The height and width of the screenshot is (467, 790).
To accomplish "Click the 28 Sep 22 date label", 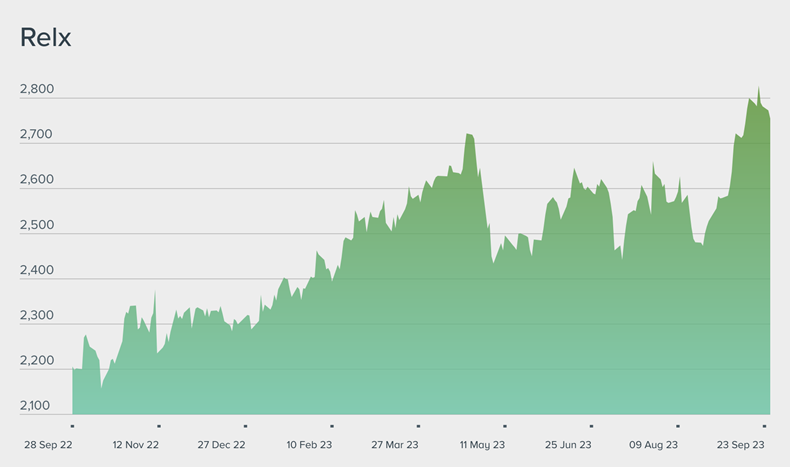I will (49, 445).
